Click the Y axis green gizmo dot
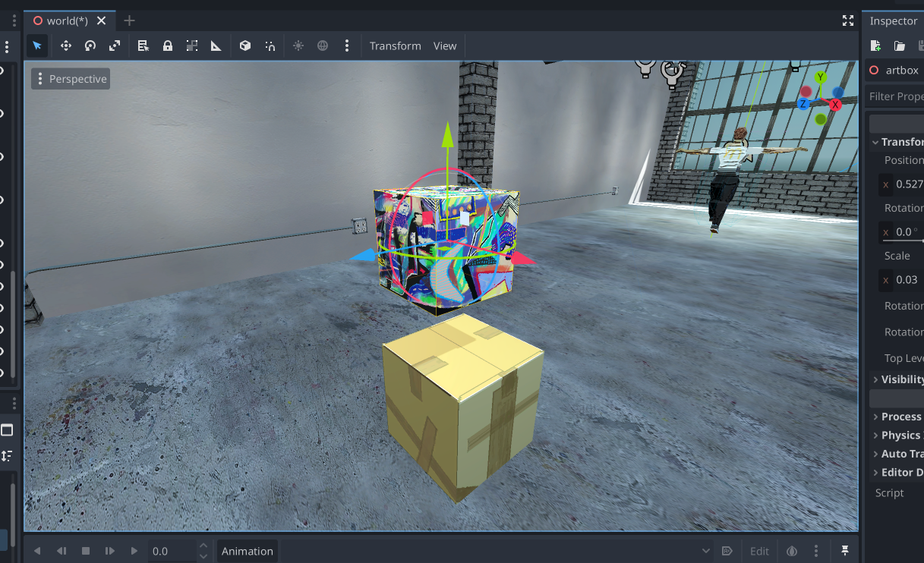The width and height of the screenshot is (924, 563). pyautogui.click(x=821, y=77)
